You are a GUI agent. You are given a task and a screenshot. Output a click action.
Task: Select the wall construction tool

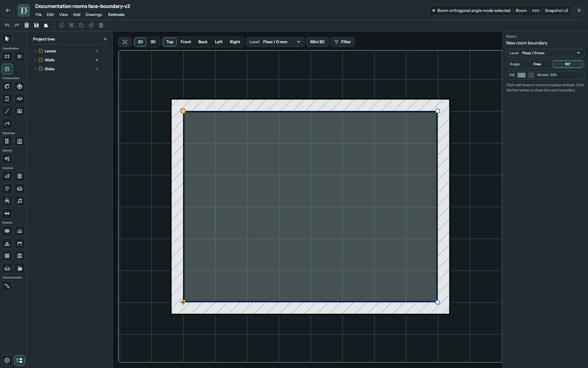click(7, 86)
